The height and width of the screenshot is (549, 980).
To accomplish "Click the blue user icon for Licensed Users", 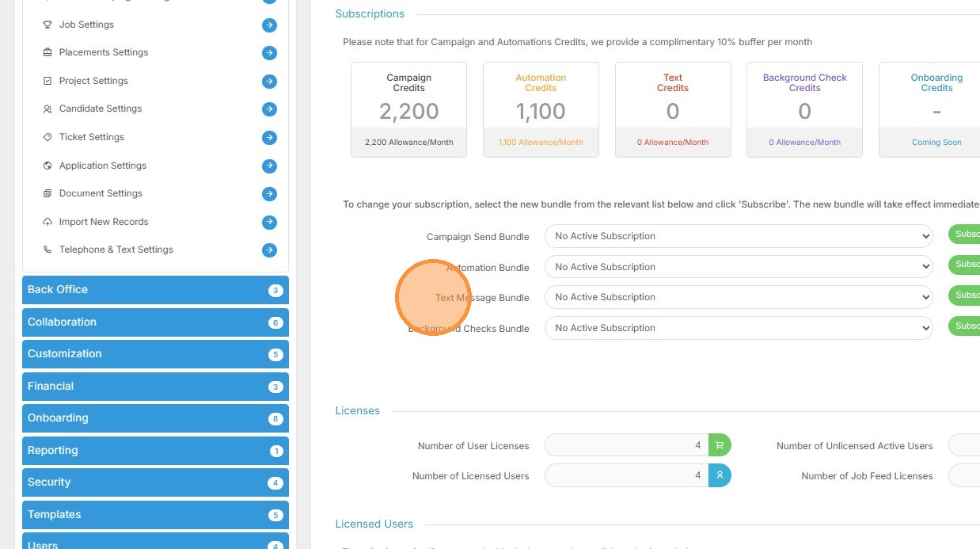I will (x=720, y=475).
